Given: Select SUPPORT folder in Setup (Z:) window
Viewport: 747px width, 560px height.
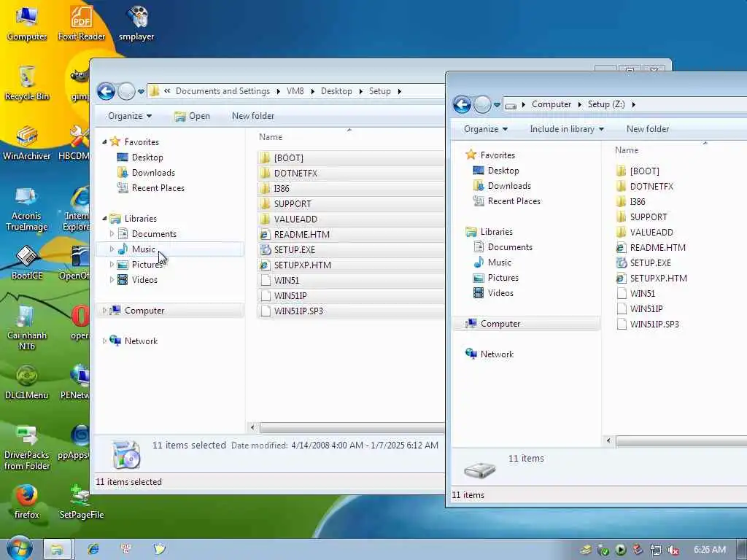Looking at the screenshot, I should (x=649, y=217).
